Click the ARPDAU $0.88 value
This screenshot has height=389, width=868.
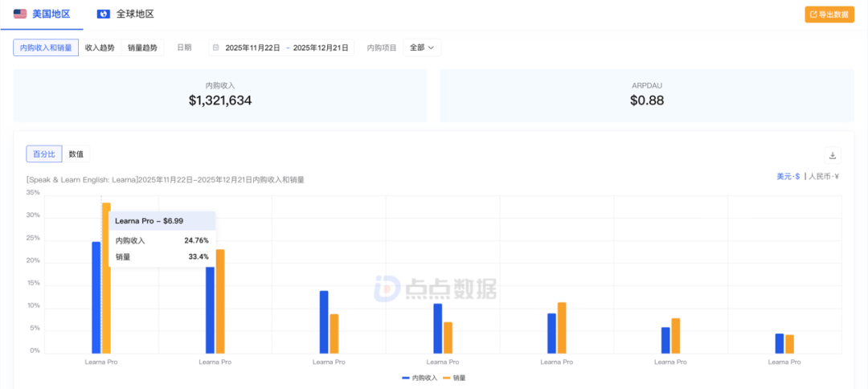[x=646, y=100]
